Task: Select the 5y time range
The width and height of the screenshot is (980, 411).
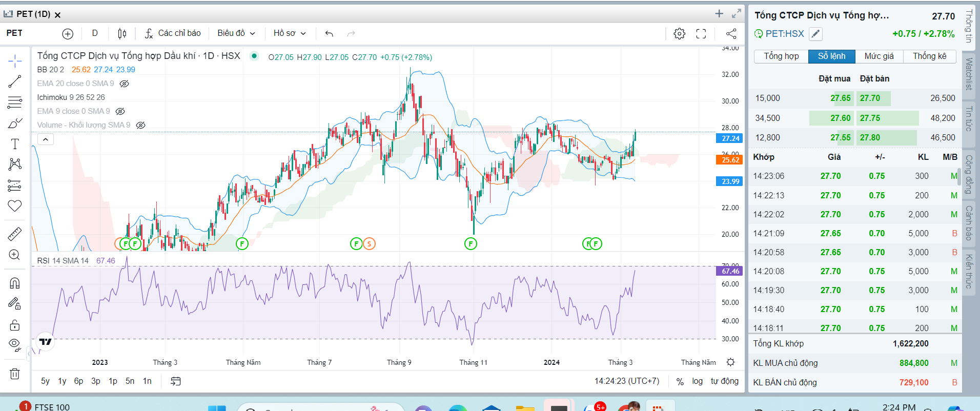Action: click(x=45, y=381)
